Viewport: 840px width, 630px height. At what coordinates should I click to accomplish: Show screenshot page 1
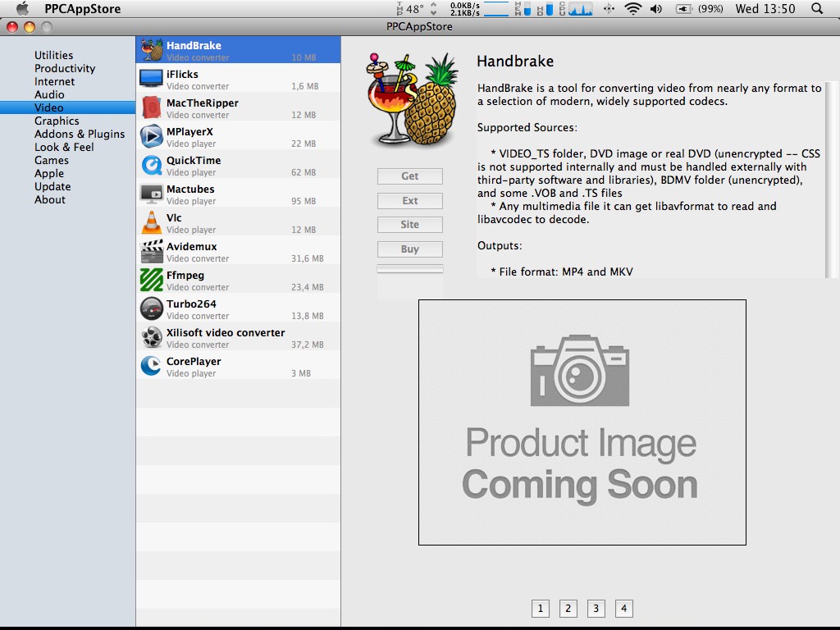[x=541, y=609]
